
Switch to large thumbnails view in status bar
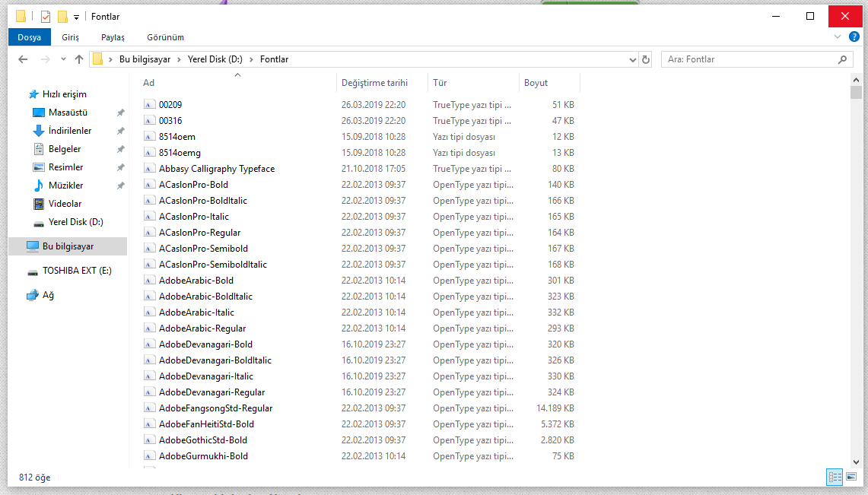coord(850,477)
